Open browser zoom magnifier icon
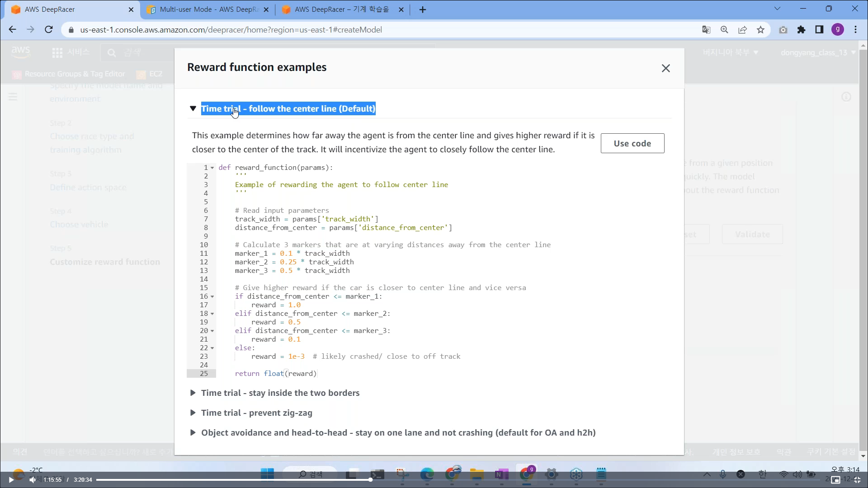The image size is (868, 488). pyautogui.click(x=724, y=30)
